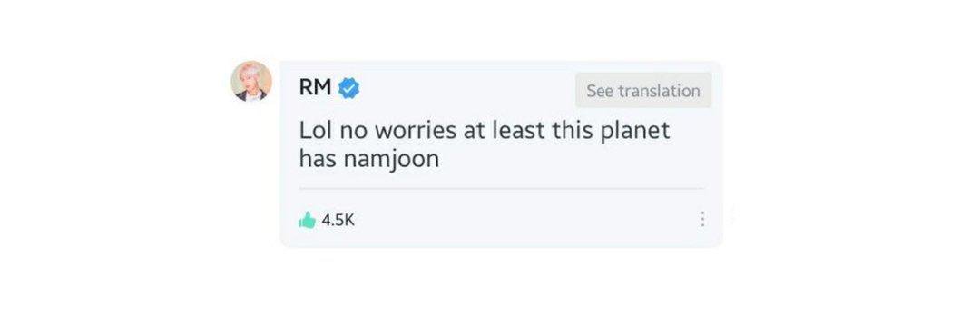Unlike the comment using the thumbs-up
Image resolution: width=980 pixels, height=327 pixels.
click(307, 220)
